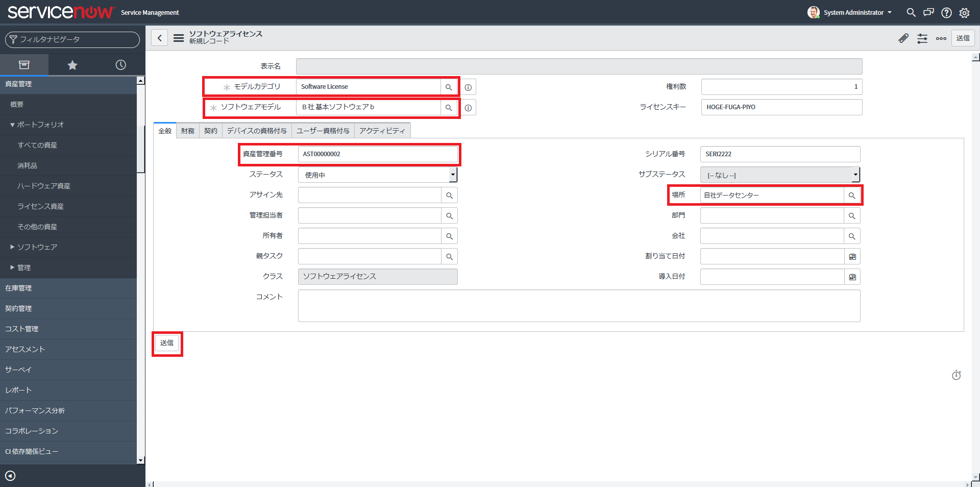This screenshot has width=980, height=487.
Task: Click the back arrow button in form header
Action: pyautogui.click(x=159, y=38)
